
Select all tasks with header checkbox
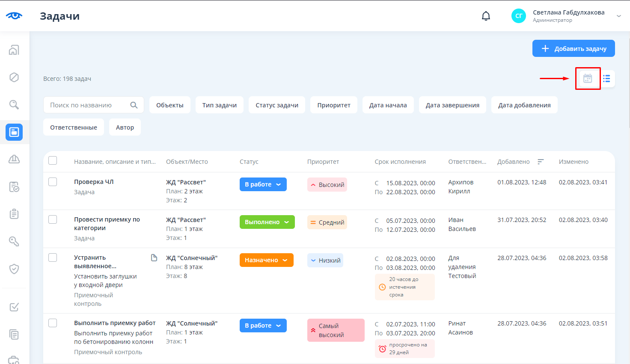(x=53, y=161)
